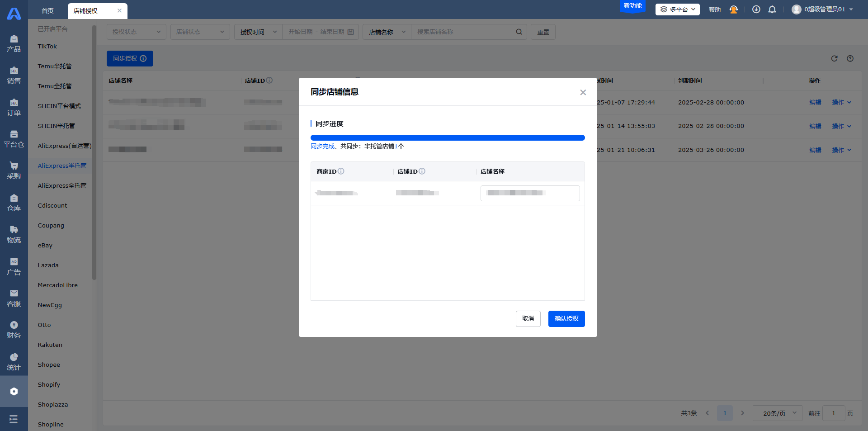868x431 pixels.
Task: Open the help question mark icon
Action: 850,58
